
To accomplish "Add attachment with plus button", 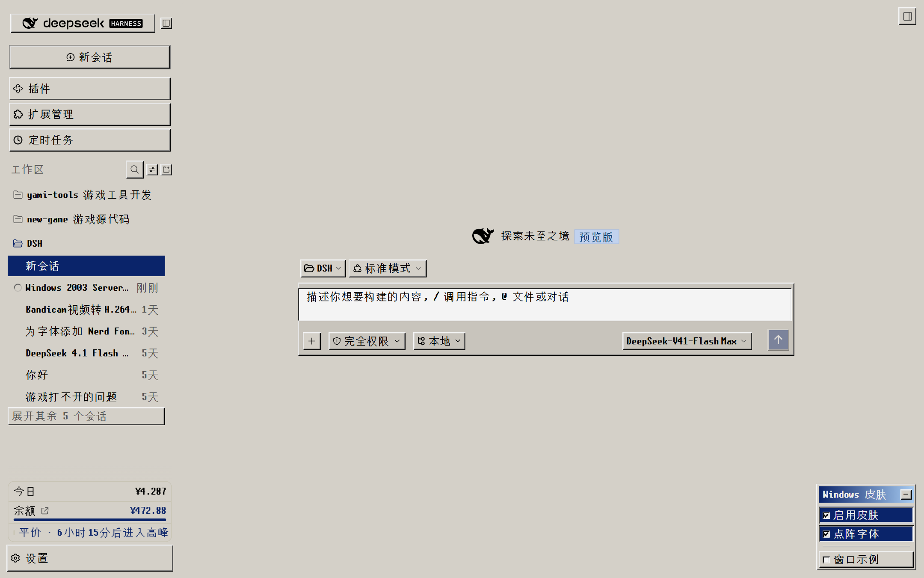I will [312, 341].
